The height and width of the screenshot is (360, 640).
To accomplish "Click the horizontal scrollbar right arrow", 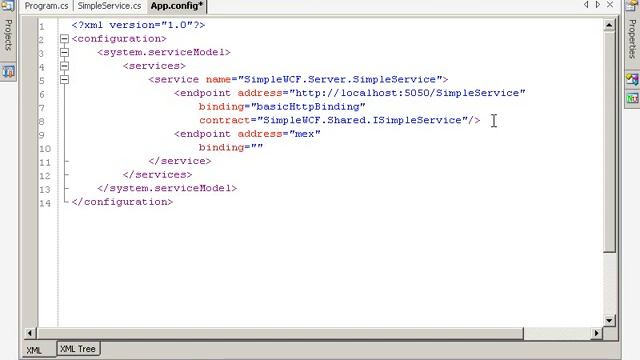I will [597, 333].
